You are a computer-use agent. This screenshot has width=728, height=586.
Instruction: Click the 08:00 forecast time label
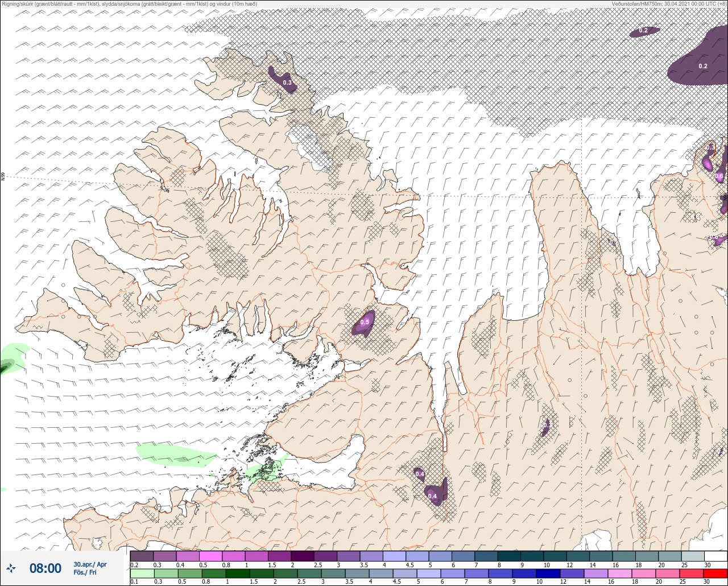coord(45,568)
